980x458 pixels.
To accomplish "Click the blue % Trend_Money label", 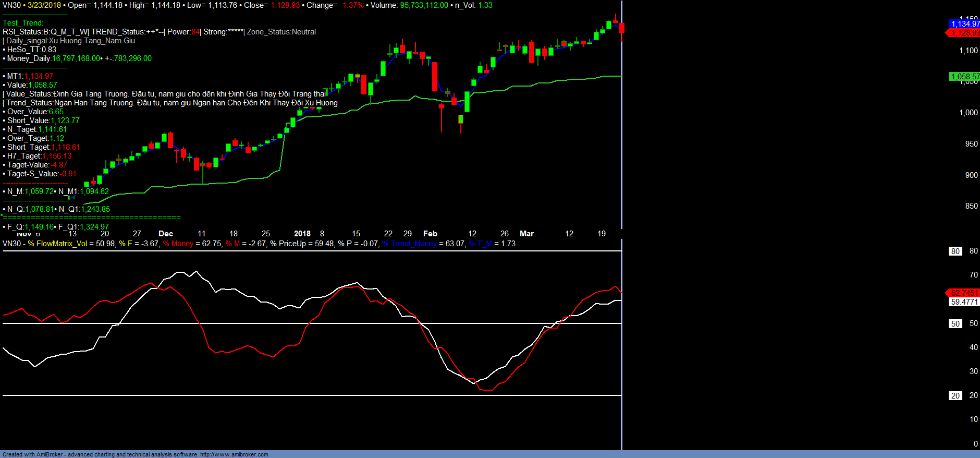I will point(409,244).
